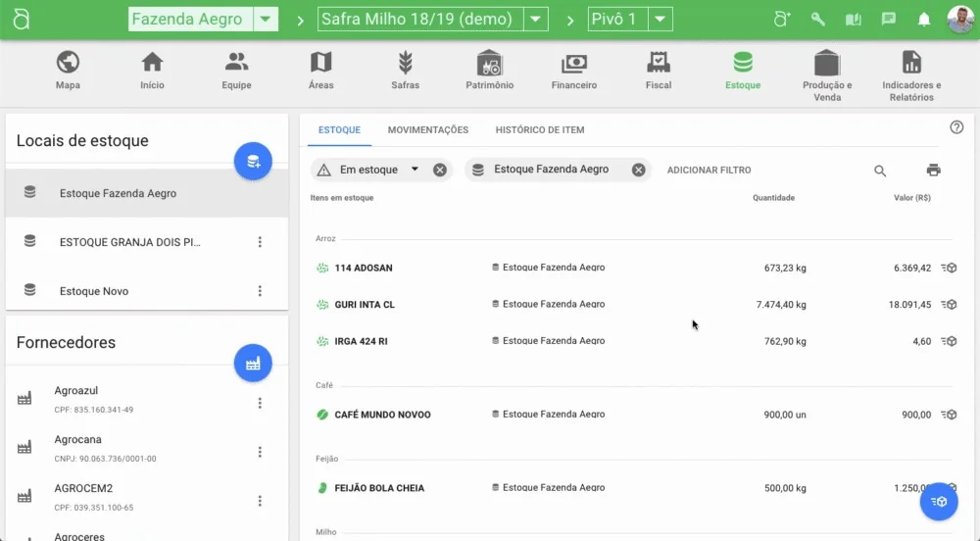The image size is (980, 541).
Task: Open options menu for Estoque Novo
Action: tap(260, 291)
